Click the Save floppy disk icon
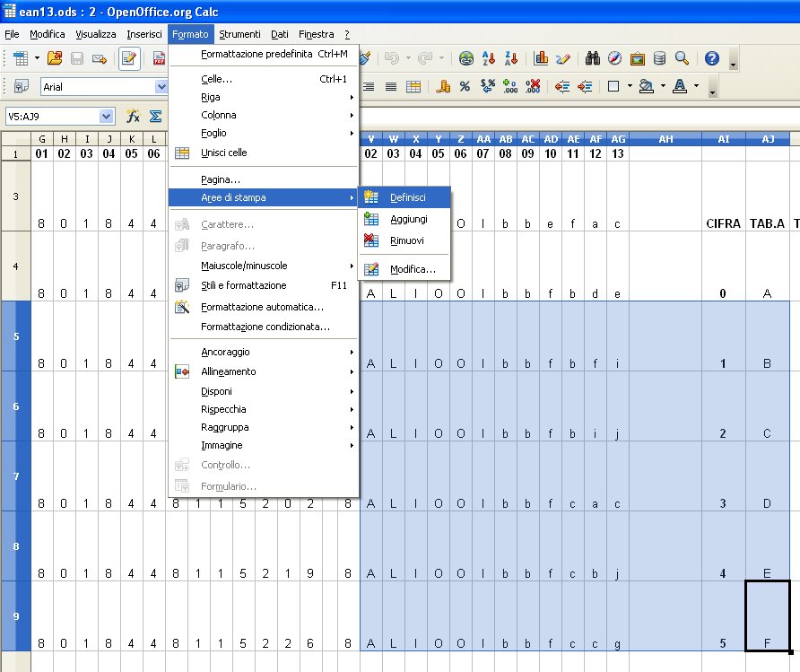Screen dimensions: 800x672 [x=77, y=58]
